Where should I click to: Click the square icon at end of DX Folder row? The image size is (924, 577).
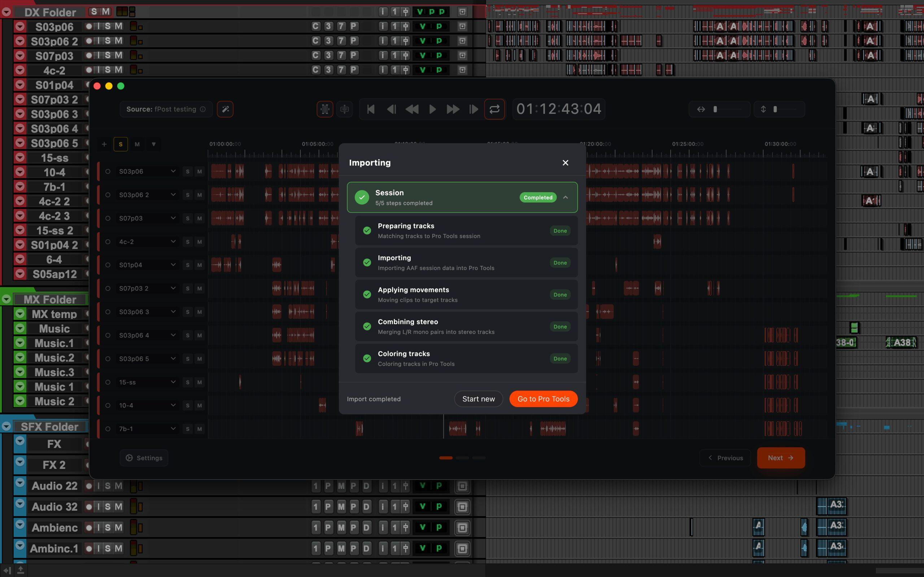[x=462, y=12]
